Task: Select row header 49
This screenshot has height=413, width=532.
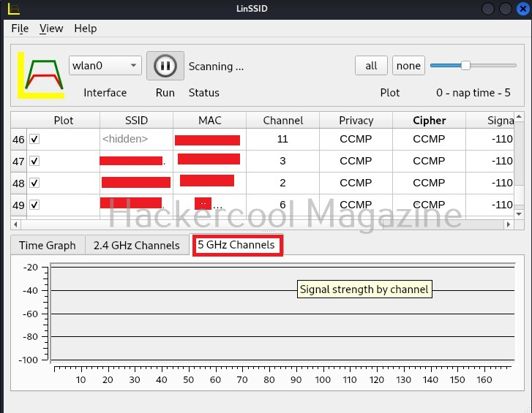Action: tap(19, 205)
